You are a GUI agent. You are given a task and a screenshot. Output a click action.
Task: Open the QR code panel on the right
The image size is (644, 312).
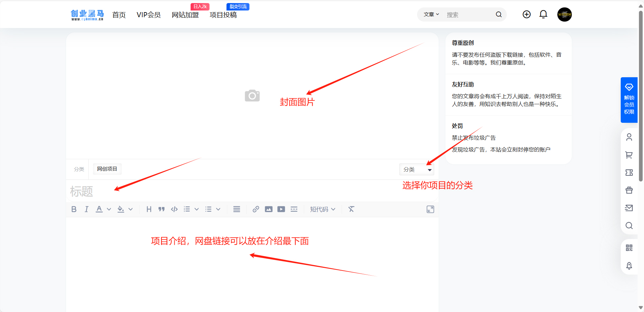pos(629,248)
